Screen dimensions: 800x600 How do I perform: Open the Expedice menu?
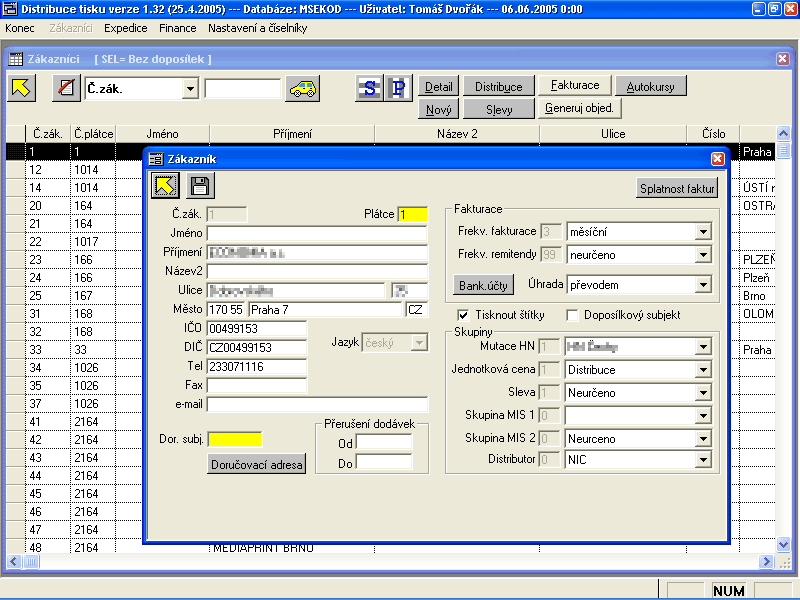click(x=125, y=28)
